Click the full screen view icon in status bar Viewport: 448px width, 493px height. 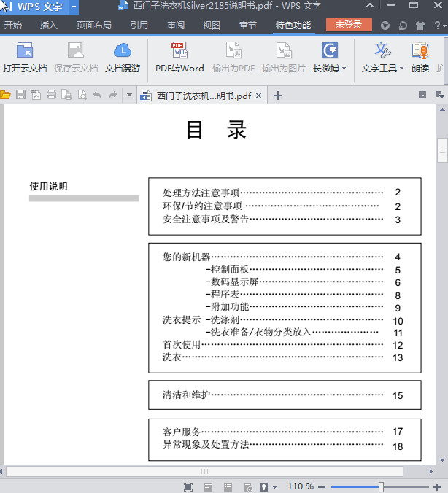pyautogui.click(x=188, y=487)
